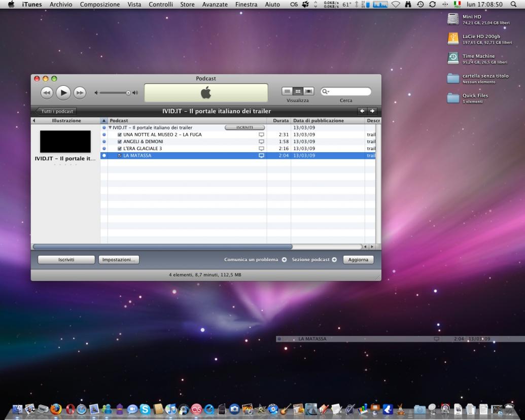Open Skype from the Dock

tap(145, 409)
